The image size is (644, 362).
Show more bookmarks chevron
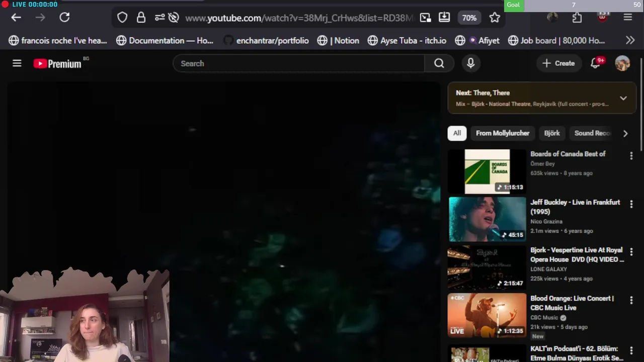point(630,41)
